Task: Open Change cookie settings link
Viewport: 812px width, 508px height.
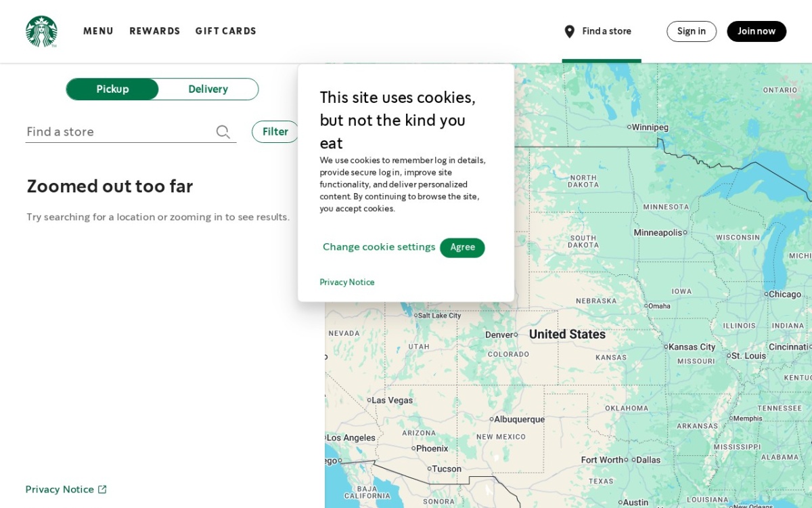Action: 379,247
